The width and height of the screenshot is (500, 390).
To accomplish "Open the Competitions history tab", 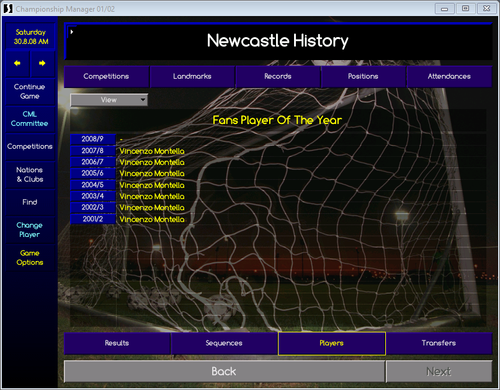I will (x=106, y=76).
